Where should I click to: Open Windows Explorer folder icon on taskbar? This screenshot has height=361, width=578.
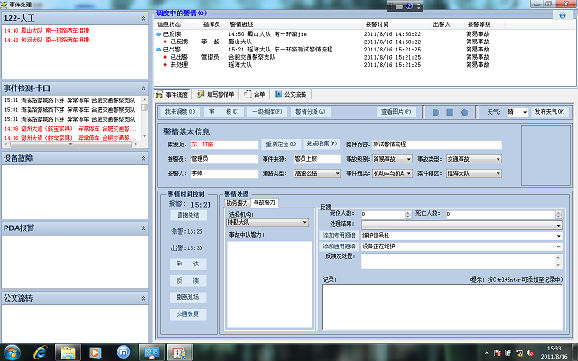[68, 353]
